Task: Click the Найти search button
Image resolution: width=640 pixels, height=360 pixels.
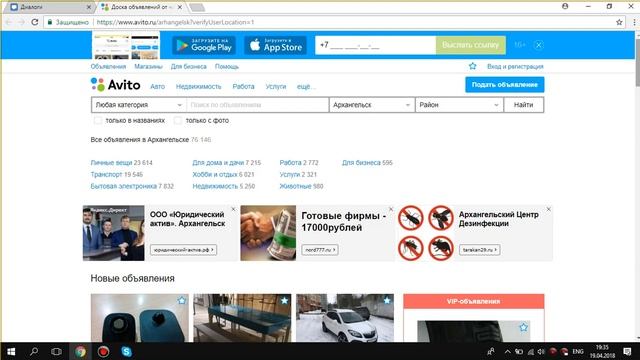Action: tap(524, 105)
